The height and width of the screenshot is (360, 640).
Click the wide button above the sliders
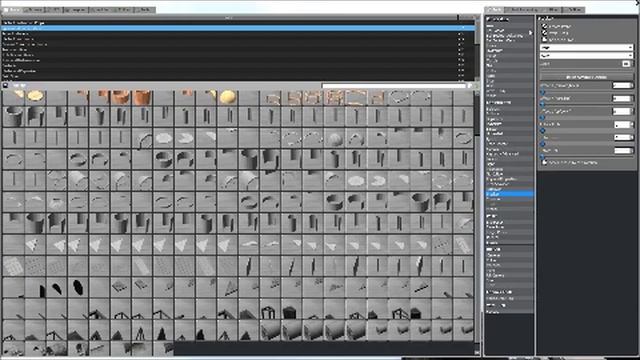[586, 77]
